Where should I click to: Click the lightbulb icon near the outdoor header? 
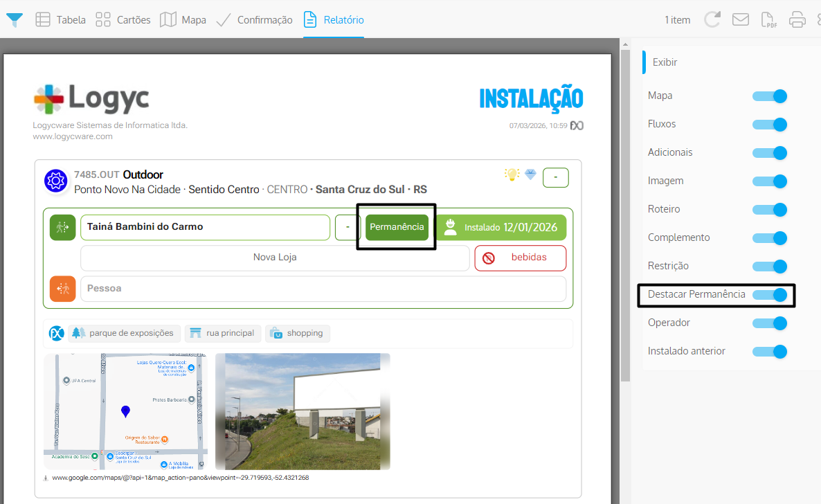(511, 176)
